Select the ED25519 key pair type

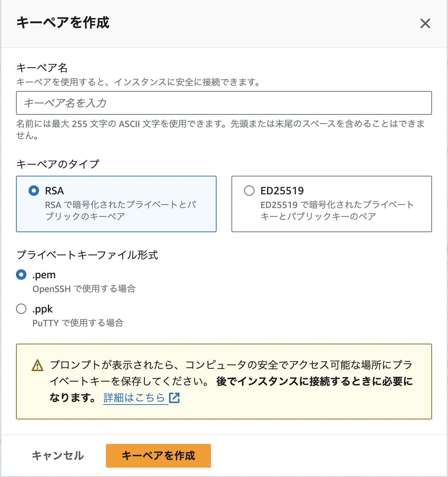coord(249,191)
